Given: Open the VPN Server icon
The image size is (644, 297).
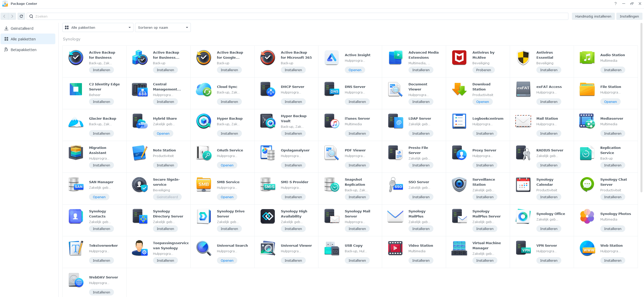Looking at the screenshot, I should [523, 248].
